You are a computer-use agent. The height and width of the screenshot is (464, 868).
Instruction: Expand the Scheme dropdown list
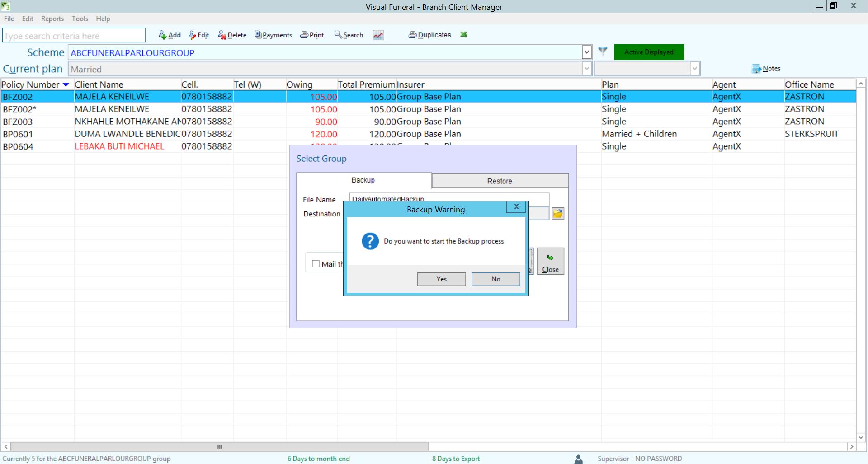coord(586,52)
